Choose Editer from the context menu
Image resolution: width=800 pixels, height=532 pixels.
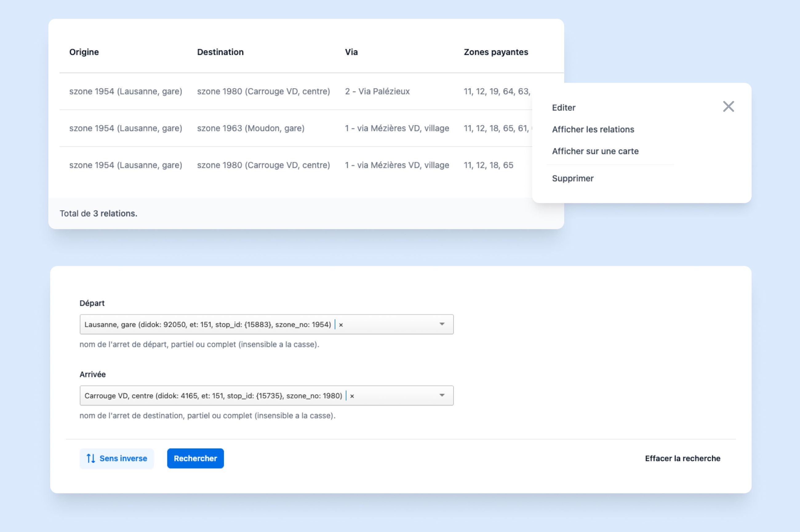(563, 108)
